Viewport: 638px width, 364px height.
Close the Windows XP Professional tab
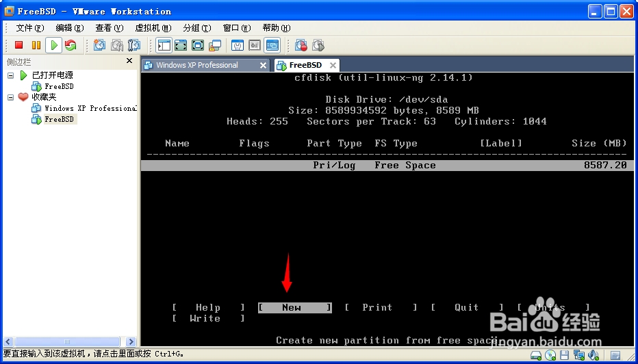264,65
